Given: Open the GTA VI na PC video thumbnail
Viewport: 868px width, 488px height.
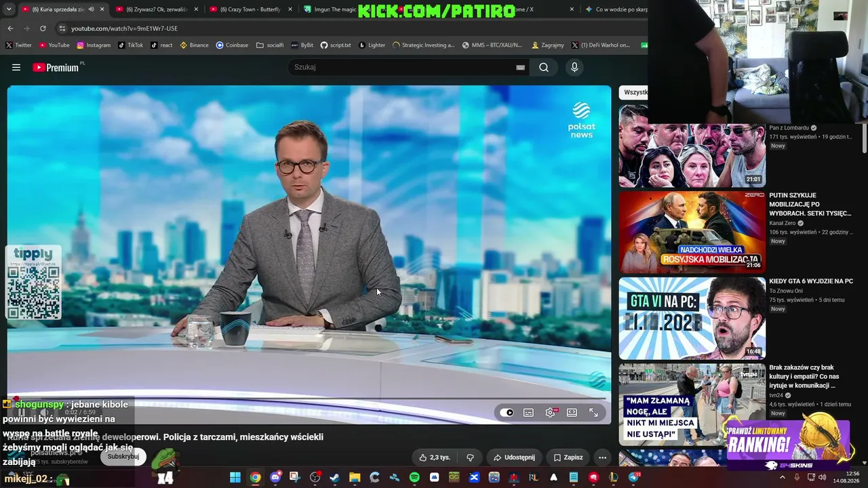Looking at the screenshot, I should [692, 318].
